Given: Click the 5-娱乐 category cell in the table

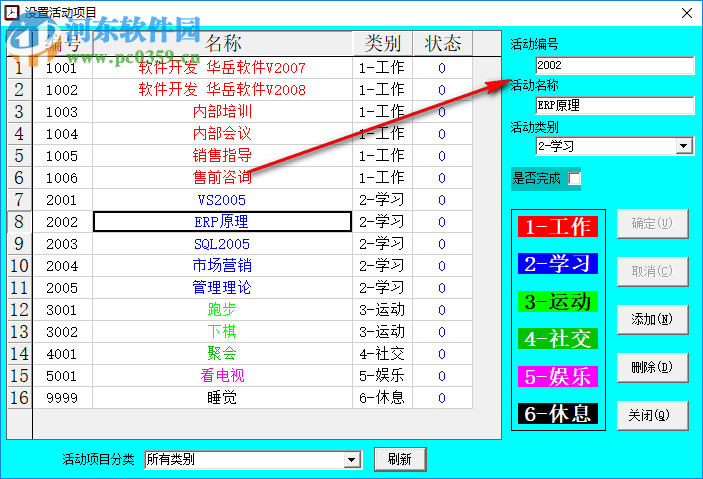Looking at the screenshot, I should [x=382, y=375].
